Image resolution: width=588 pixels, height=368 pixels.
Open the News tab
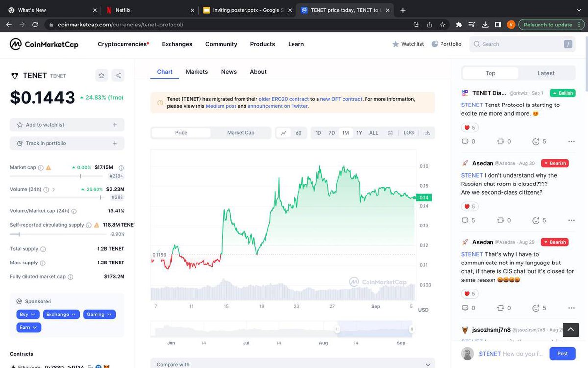(x=229, y=72)
